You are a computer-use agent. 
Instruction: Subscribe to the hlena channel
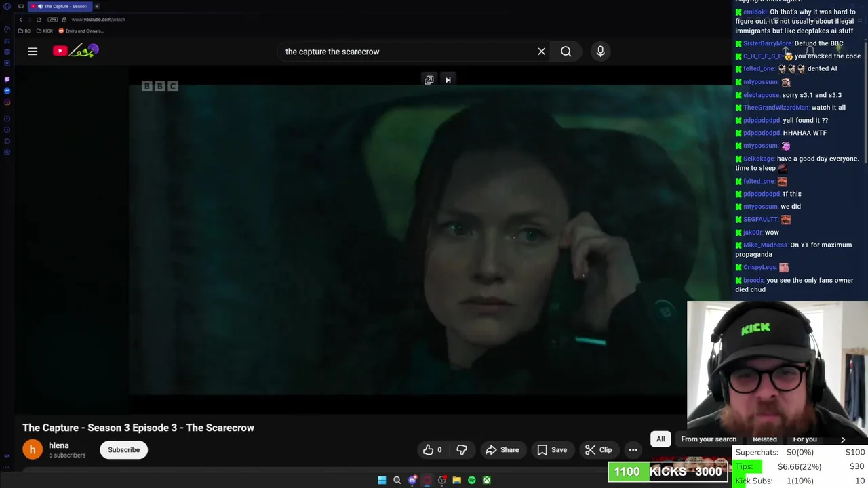coord(123,449)
